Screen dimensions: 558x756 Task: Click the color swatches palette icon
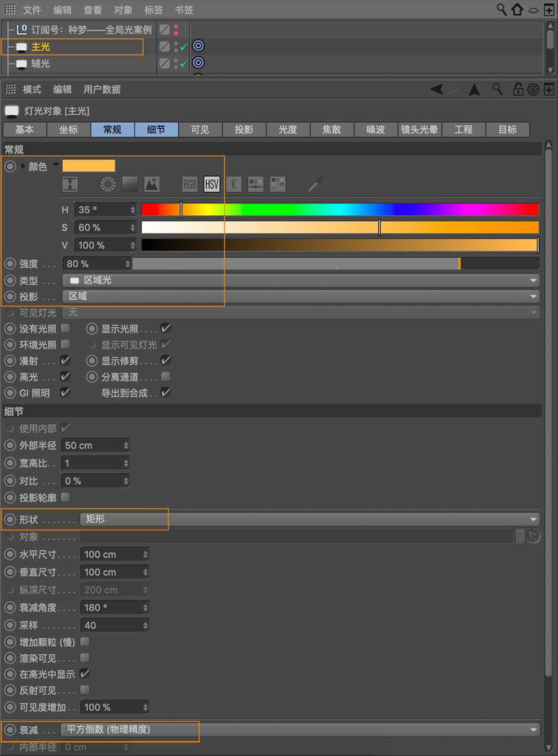click(x=277, y=184)
